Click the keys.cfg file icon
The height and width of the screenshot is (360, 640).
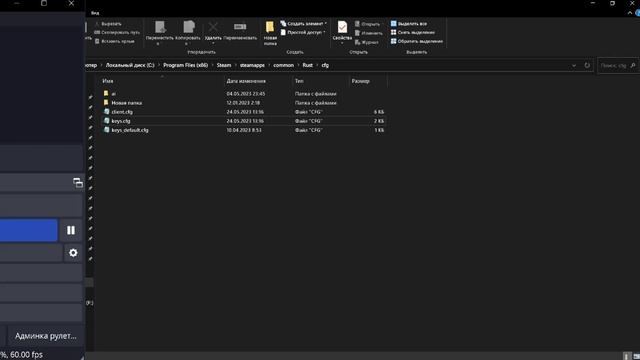pyautogui.click(x=107, y=120)
